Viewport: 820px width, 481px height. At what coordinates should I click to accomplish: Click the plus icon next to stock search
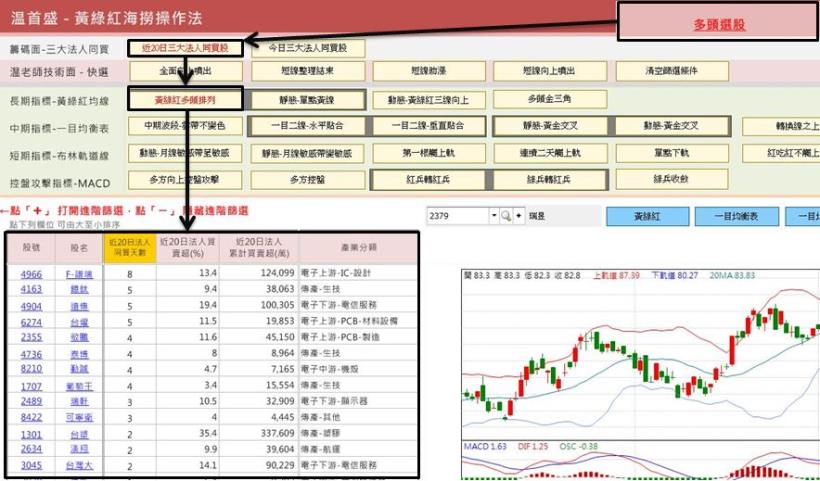click(519, 216)
